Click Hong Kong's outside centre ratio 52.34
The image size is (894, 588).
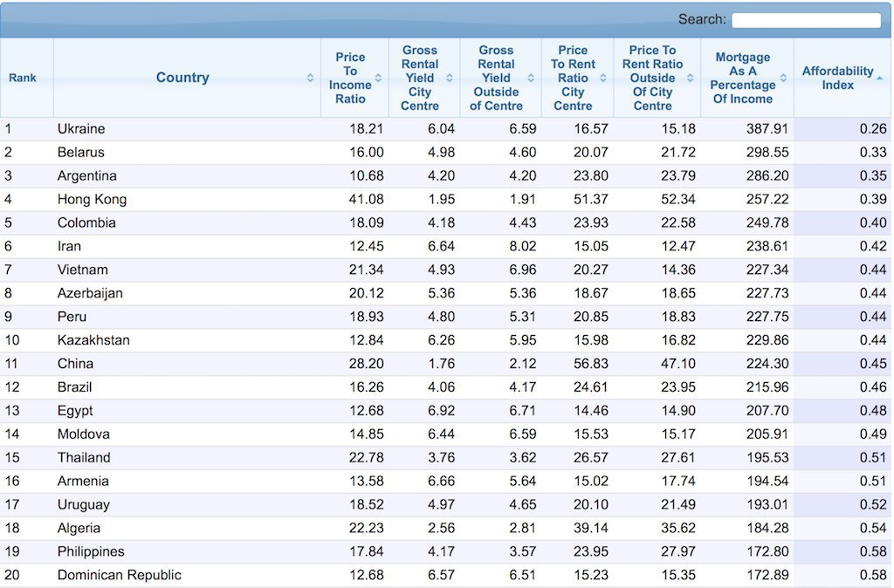pos(678,200)
